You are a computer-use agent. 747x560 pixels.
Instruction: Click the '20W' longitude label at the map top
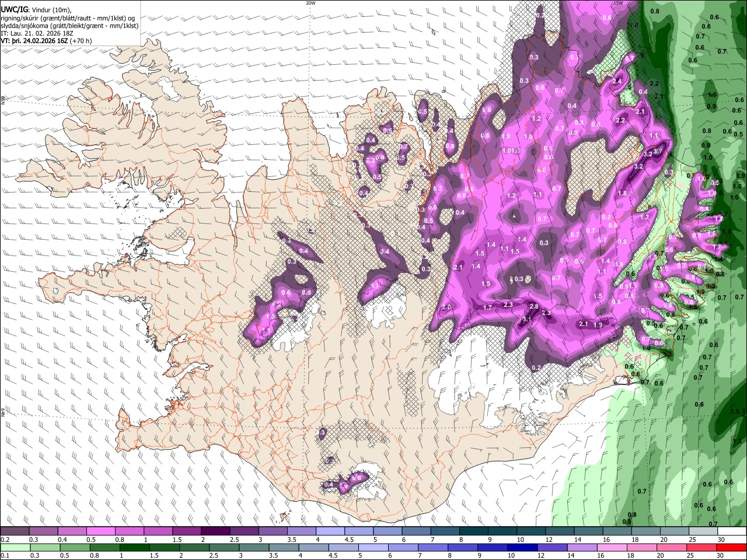tap(310, 3)
